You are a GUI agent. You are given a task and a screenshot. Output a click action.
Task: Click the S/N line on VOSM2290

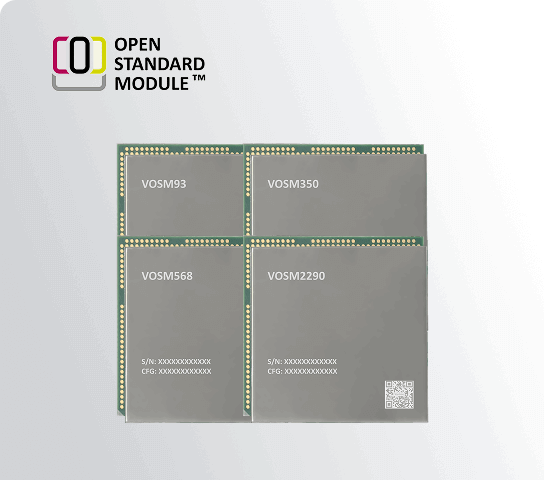click(302, 361)
